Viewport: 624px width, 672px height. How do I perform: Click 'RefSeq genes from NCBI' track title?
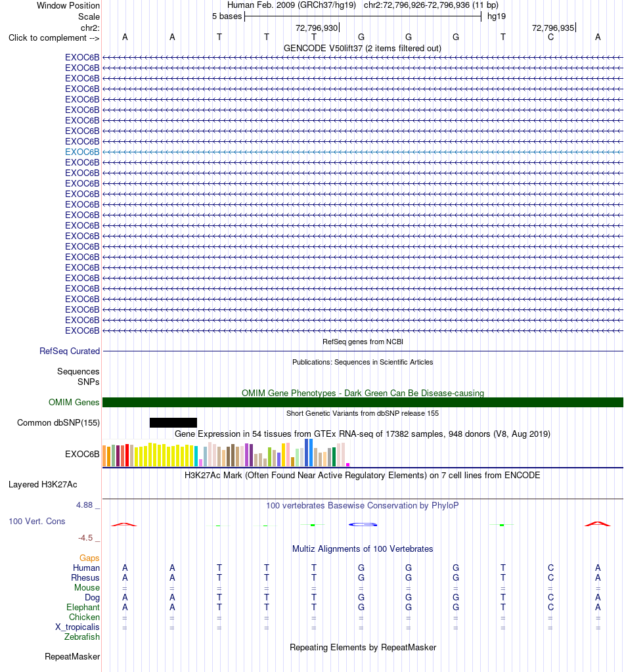click(363, 342)
